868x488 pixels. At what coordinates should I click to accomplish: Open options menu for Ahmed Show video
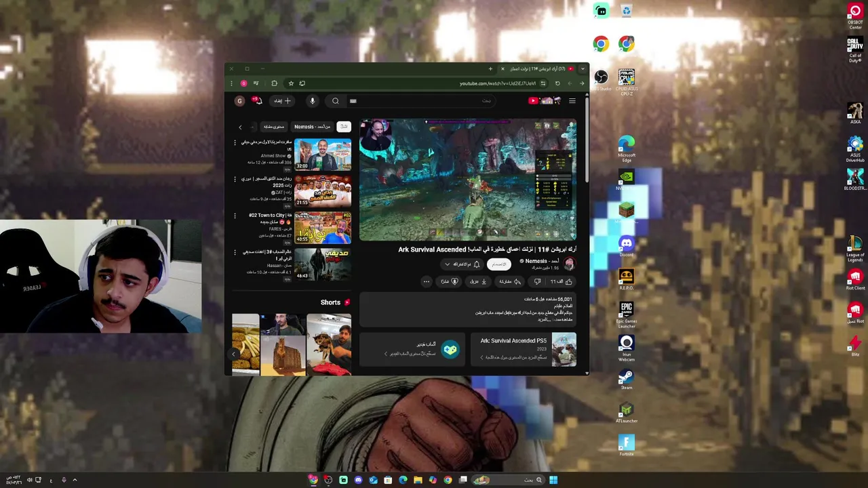click(235, 142)
